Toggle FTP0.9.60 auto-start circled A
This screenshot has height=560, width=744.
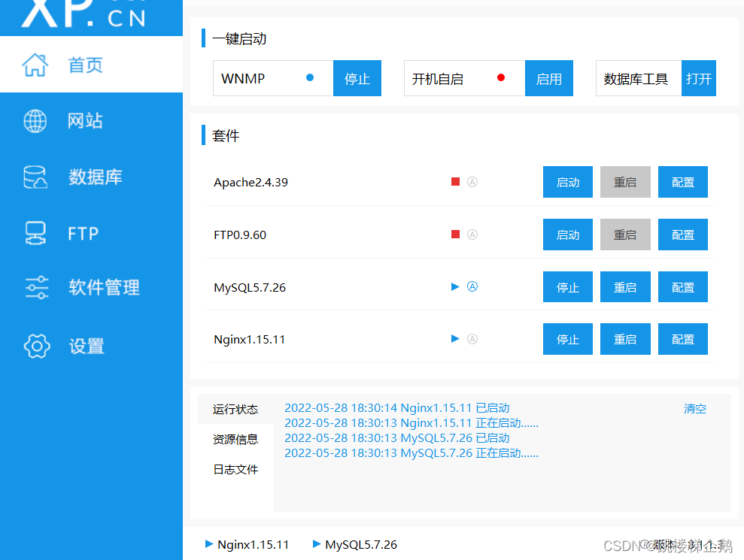click(x=472, y=235)
